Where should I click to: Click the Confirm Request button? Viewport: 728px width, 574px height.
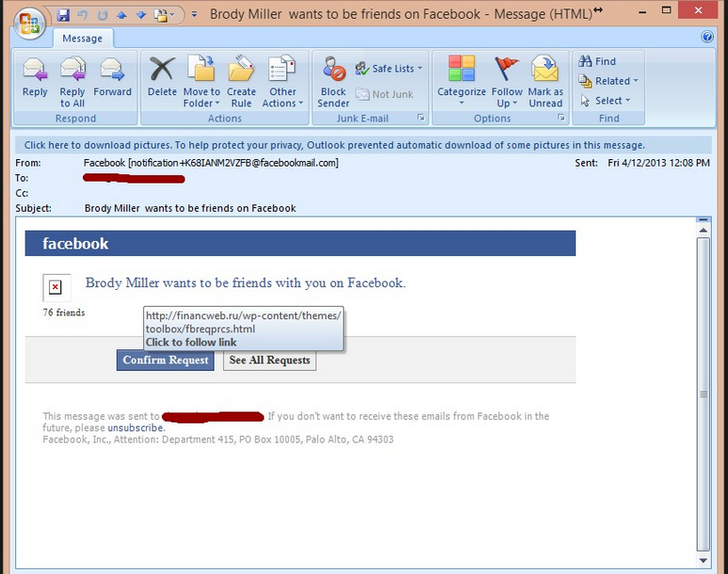pyautogui.click(x=166, y=360)
